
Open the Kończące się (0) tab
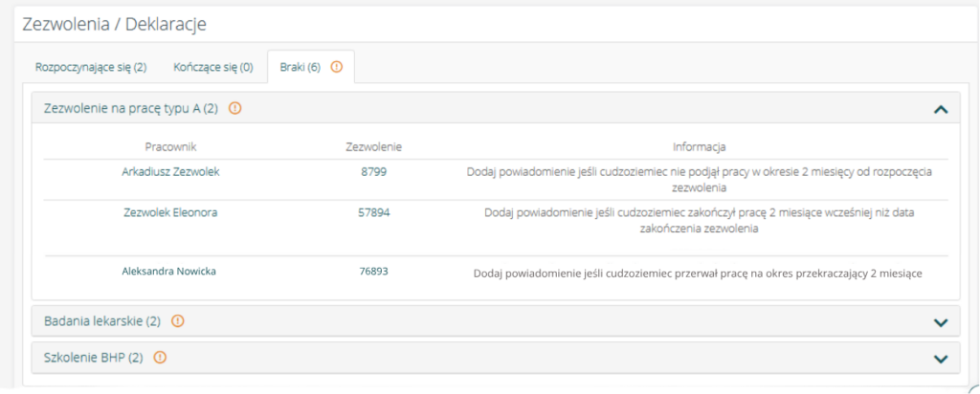pos(212,68)
